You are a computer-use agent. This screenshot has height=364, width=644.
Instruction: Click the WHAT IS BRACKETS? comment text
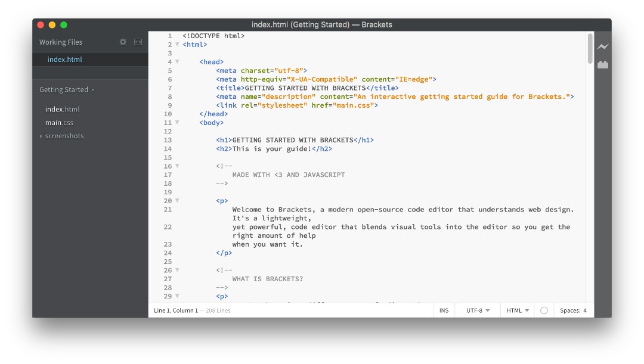click(268, 279)
